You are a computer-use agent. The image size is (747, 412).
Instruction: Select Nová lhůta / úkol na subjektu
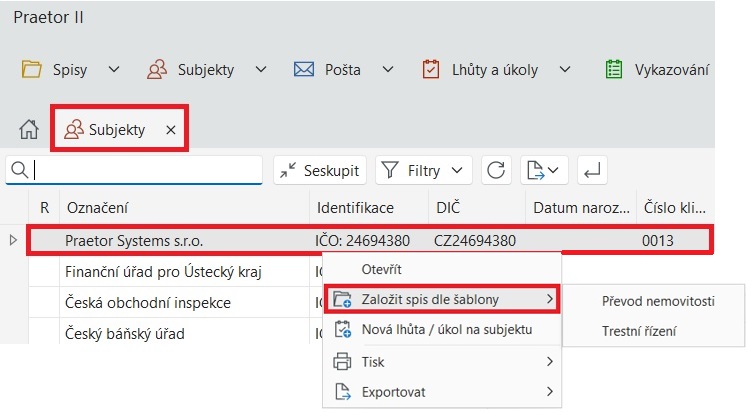click(446, 329)
